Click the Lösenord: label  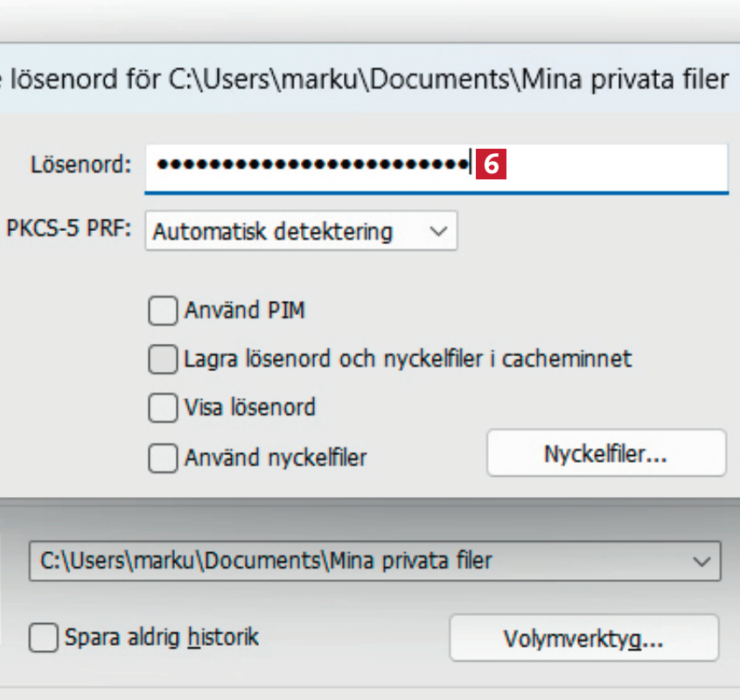coord(80,164)
